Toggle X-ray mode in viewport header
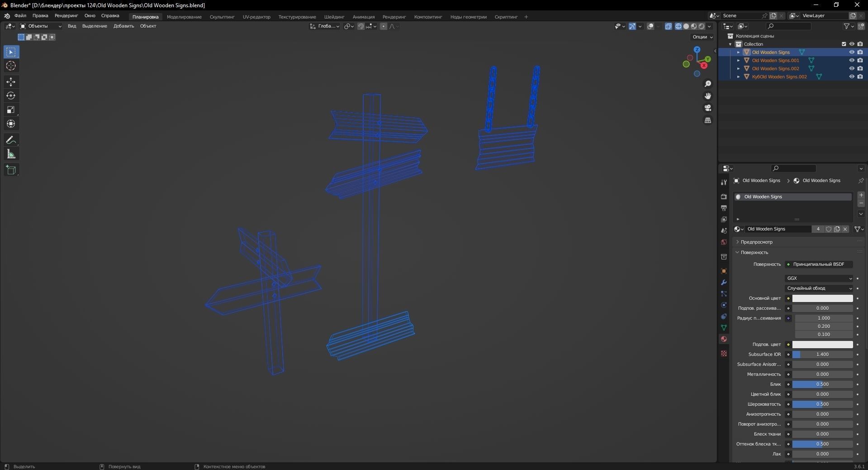Viewport: 868px width, 470px height. click(x=669, y=26)
